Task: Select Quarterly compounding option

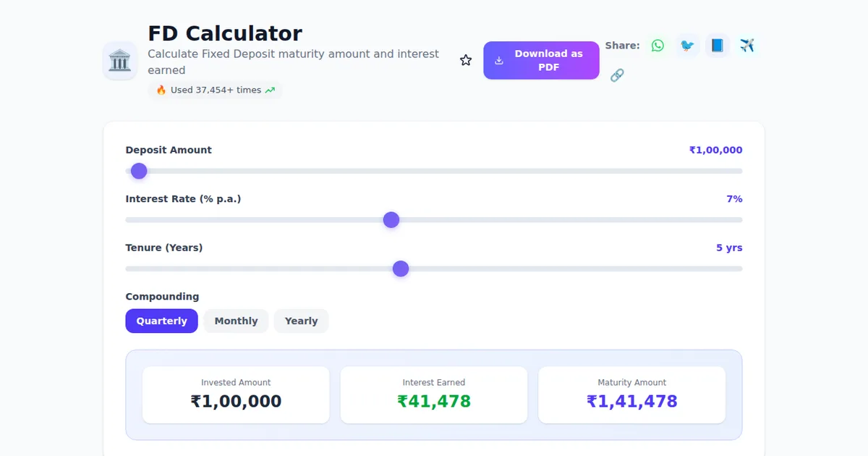Action: (x=161, y=321)
